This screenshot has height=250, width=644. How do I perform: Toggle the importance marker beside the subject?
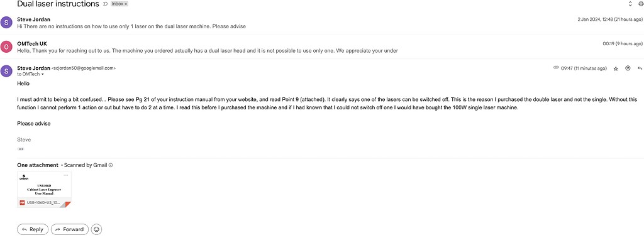click(x=105, y=4)
